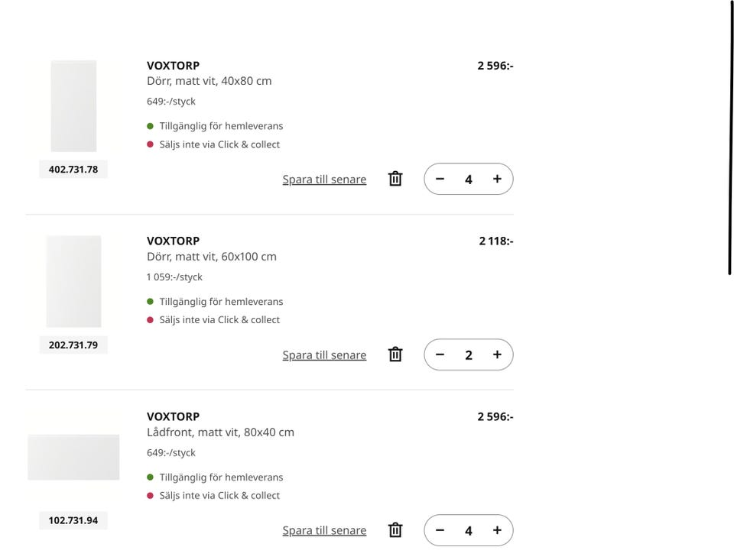Open the Lådfront 80x40 cm product image
The height and width of the screenshot is (560, 734).
pyautogui.click(x=73, y=457)
